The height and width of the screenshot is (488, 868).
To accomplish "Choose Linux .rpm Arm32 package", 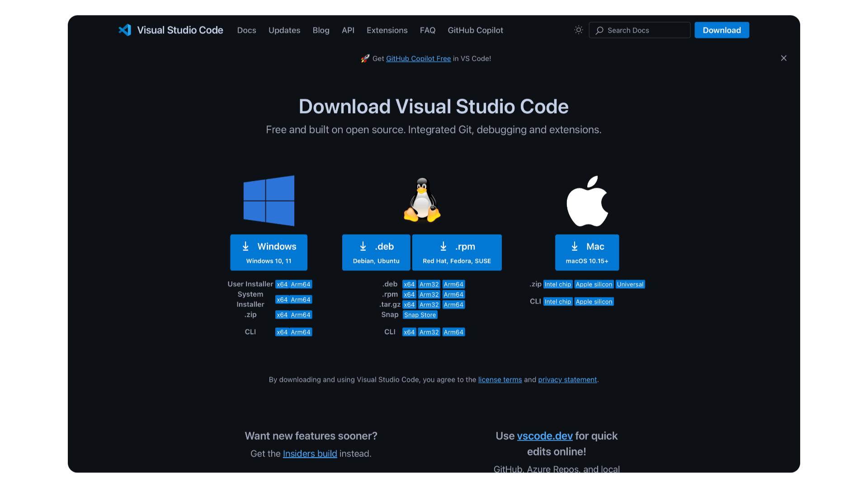I will (x=429, y=295).
